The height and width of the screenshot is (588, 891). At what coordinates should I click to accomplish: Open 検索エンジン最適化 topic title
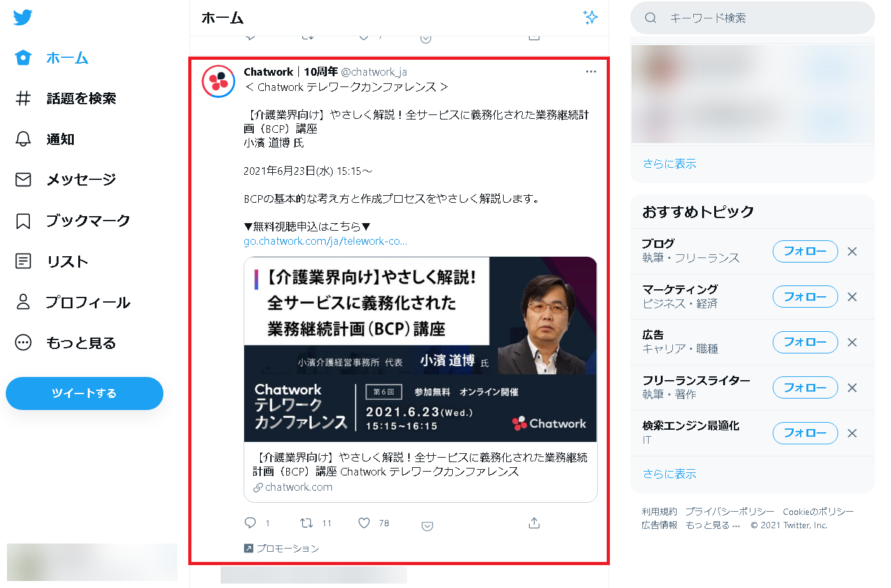(x=691, y=426)
